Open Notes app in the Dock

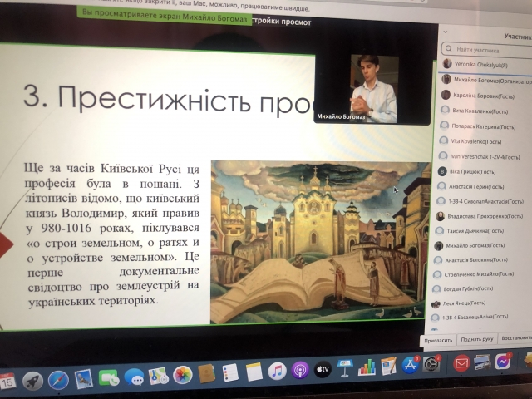(254, 372)
